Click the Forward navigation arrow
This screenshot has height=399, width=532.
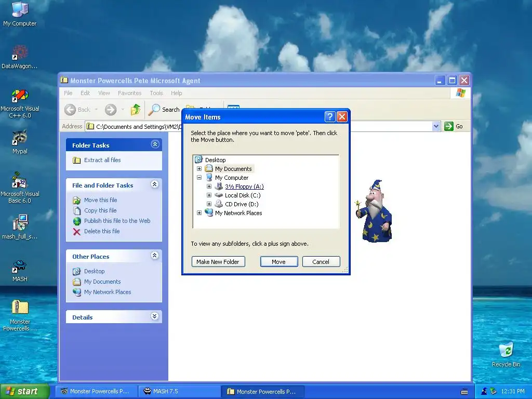tap(111, 110)
